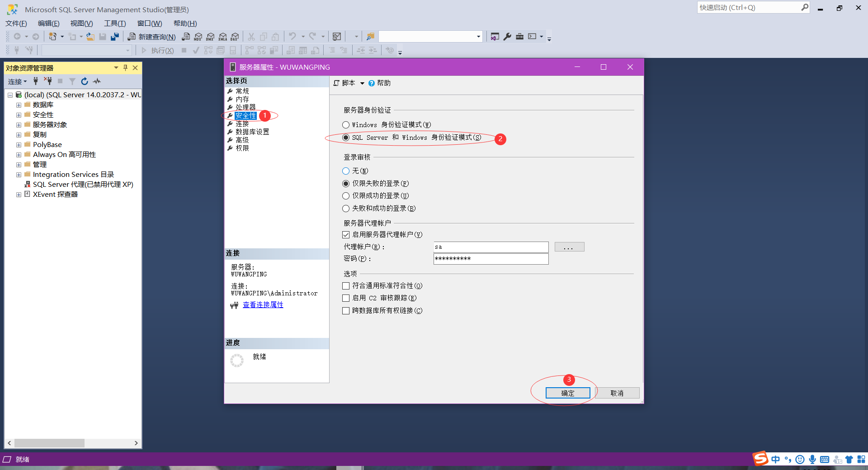This screenshot has width=868, height=470.
Task: Open the 视图(V) menu
Action: [x=82, y=24]
